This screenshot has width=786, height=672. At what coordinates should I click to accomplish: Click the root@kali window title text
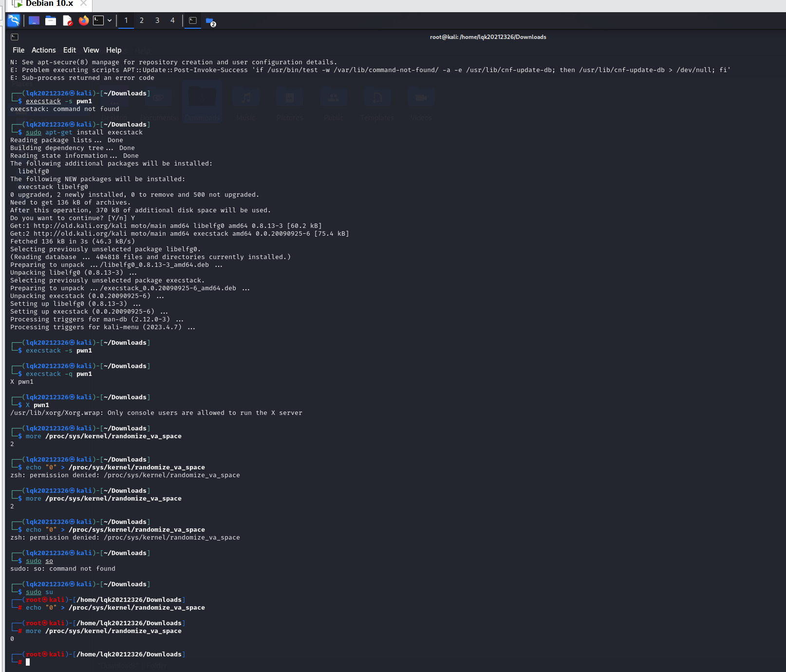[x=488, y=37]
